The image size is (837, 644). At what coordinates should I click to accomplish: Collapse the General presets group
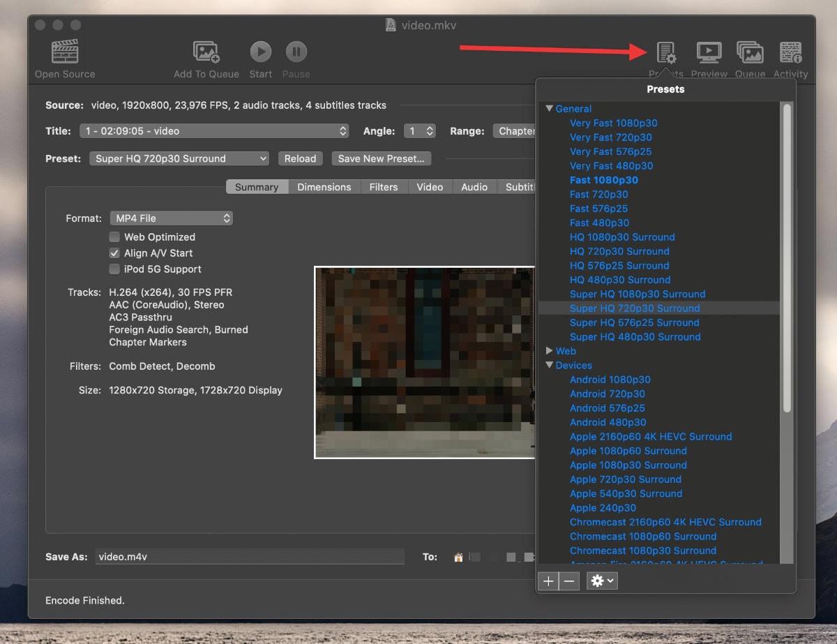click(x=550, y=109)
